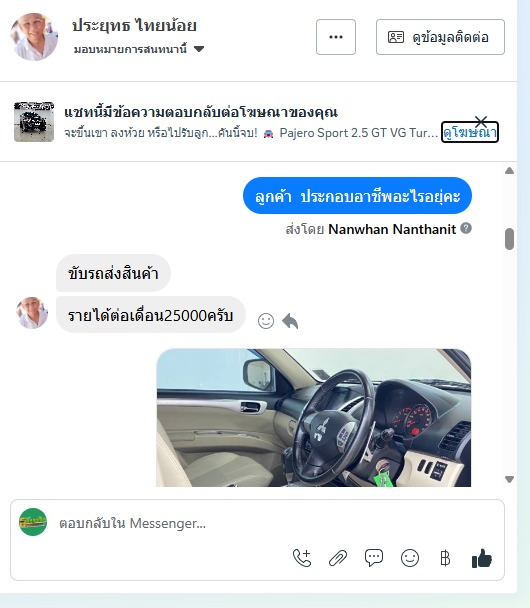Open saved replies speech bubble icon
This screenshot has width=530, height=608.
[x=374, y=558]
